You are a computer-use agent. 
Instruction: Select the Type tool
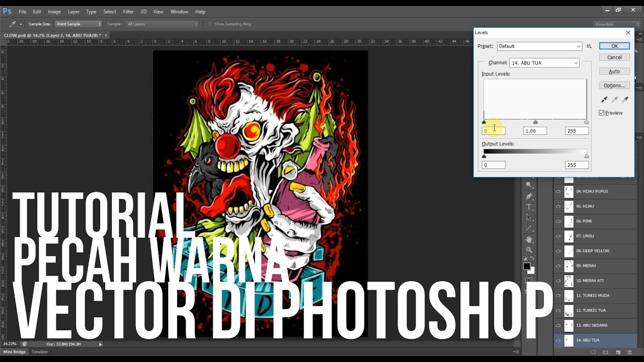(x=529, y=207)
